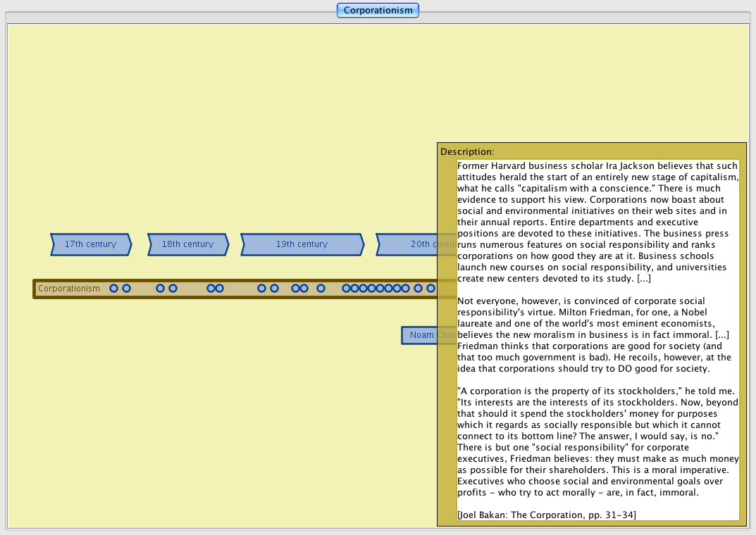Select the 17th century era arrow
This screenshot has height=535, width=756.
(90, 244)
